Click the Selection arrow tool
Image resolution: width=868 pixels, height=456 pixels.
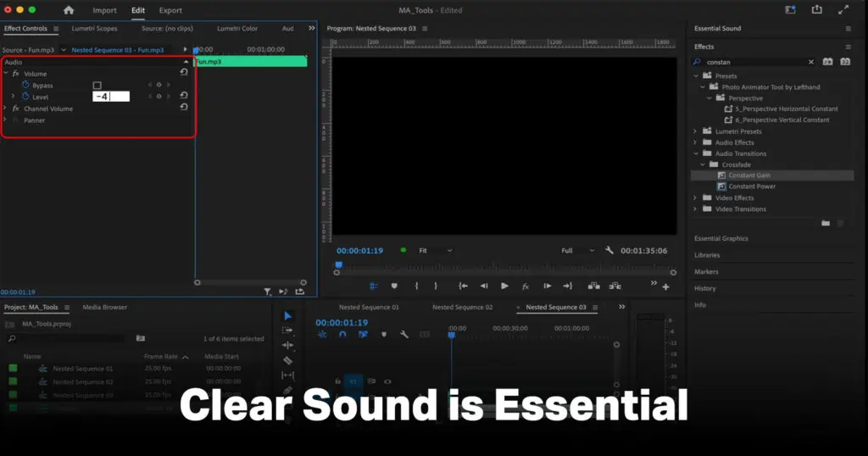[x=287, y=315]
